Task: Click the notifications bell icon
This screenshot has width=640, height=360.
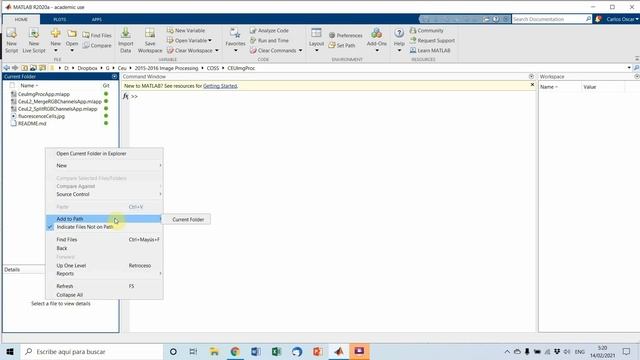Action: pos(598,19)
